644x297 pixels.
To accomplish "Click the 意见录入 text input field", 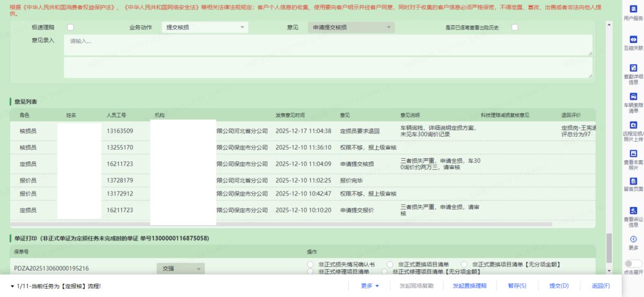I will (x=327, y=45).
